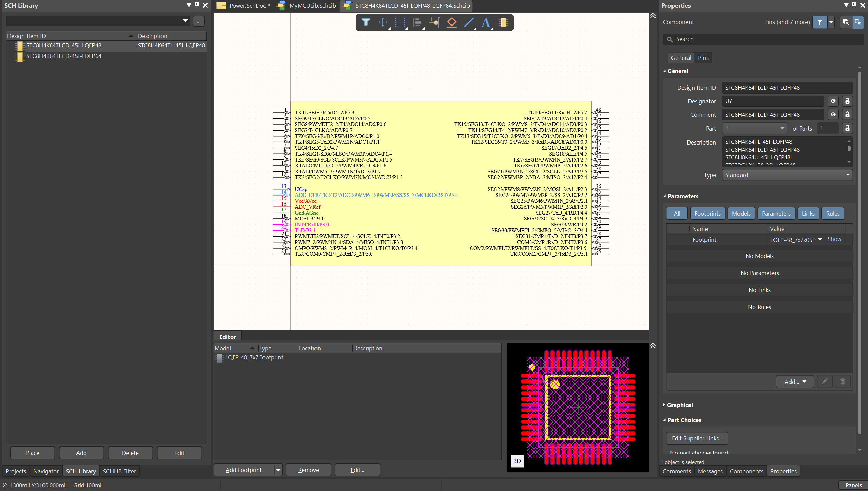Select the Place Text String tool

(x=486, y=22)
